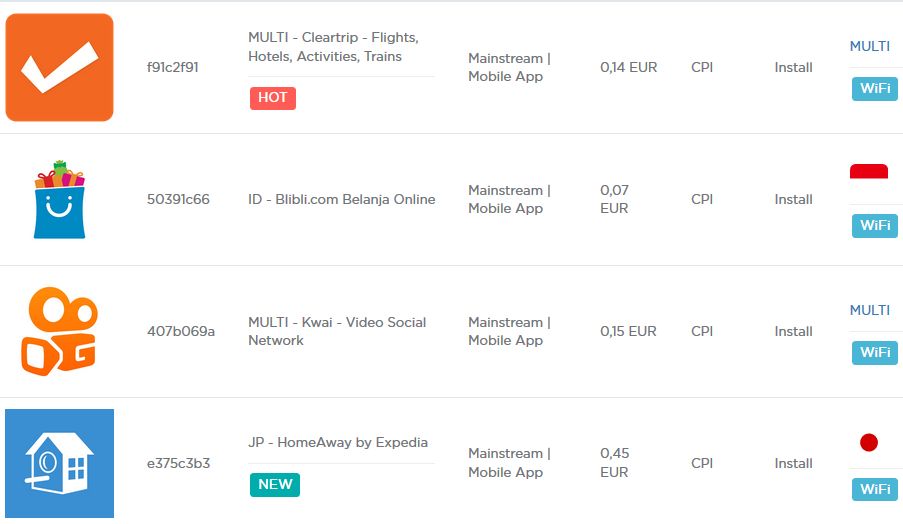
Task: Open ID - Blibli.com Belanja Online offer
Action: point(342,199)
